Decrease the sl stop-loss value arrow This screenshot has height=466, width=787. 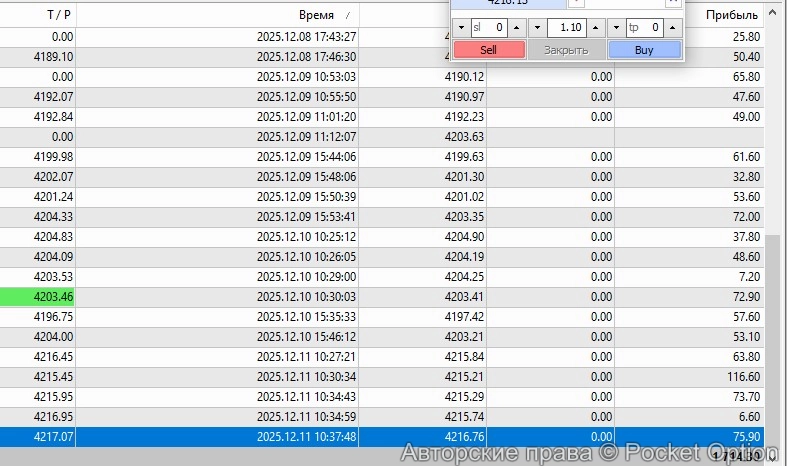461,28
